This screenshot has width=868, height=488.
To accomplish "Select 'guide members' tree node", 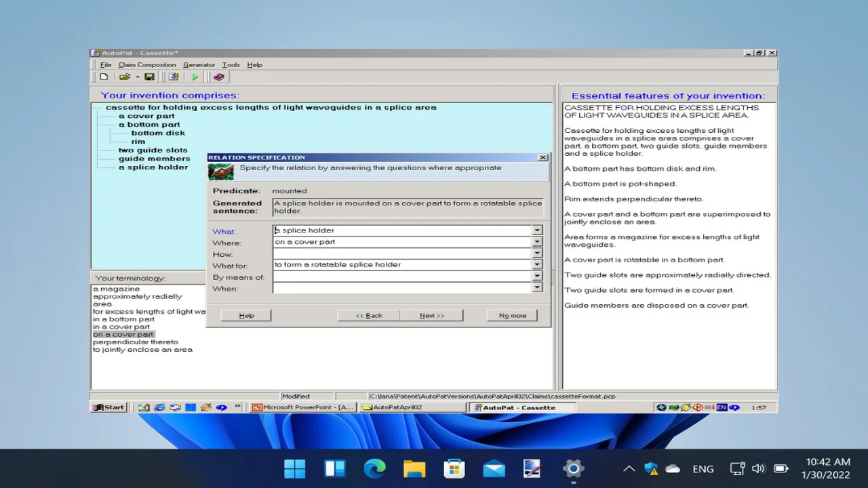I will pyautogui.click(x=154, y=159).
